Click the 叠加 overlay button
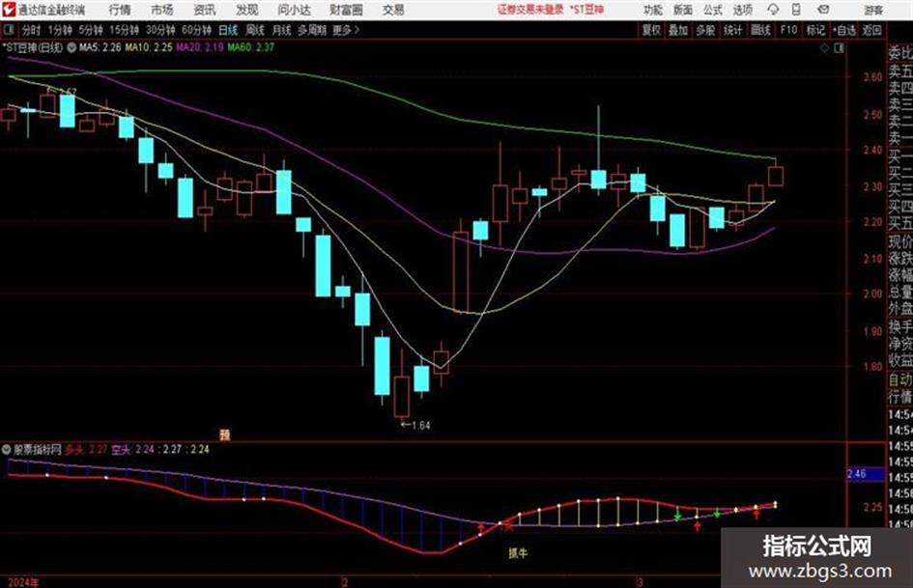 click(x=678, y=30)
